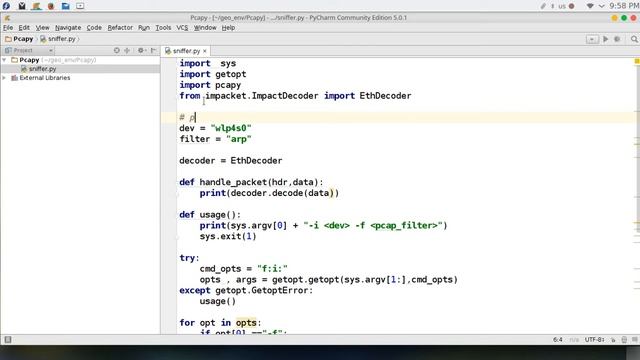Open the Project panel settings gear
The image size is (640, 360).
tap(141, 51)
